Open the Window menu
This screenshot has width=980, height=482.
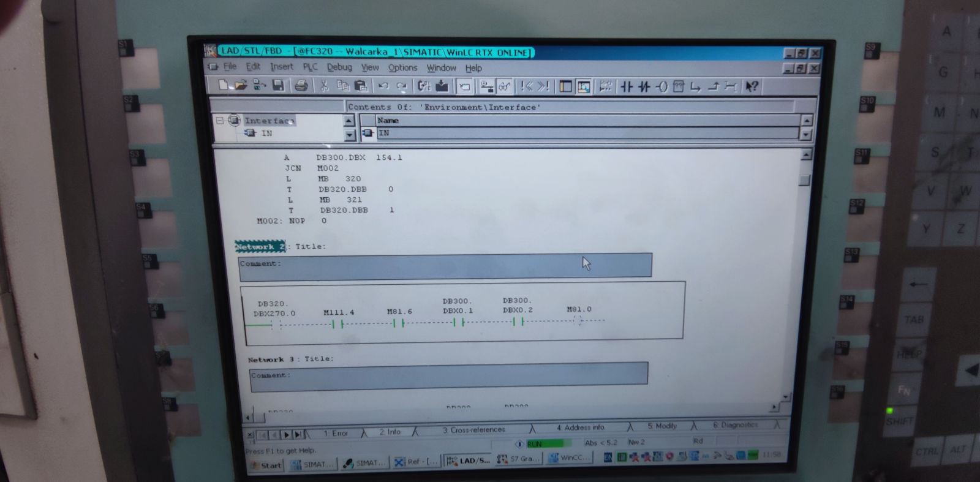coord(441,68)
